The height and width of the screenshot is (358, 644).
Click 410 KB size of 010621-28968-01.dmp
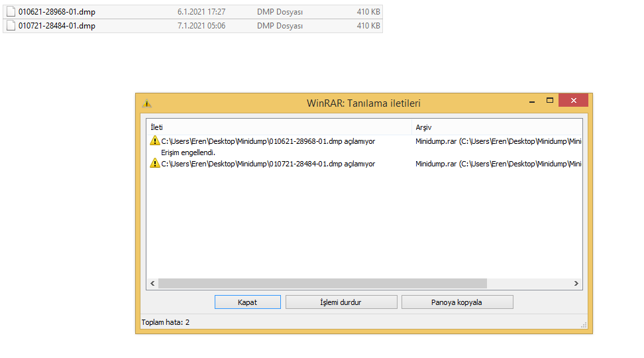pyautogui.click(x=368, y=12)
